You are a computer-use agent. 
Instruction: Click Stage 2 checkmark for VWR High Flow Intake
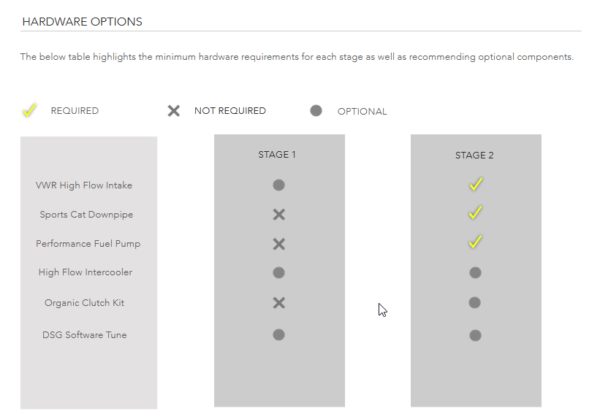coord(476,184)
